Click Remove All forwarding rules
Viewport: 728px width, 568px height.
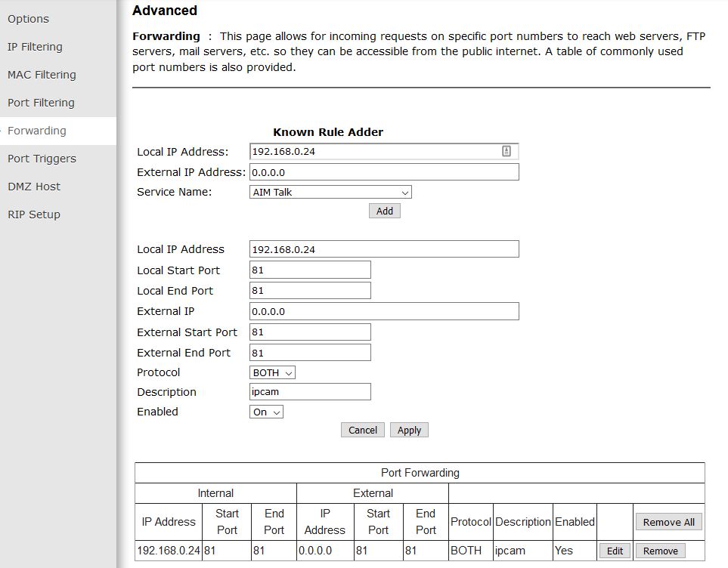[668, 522]
